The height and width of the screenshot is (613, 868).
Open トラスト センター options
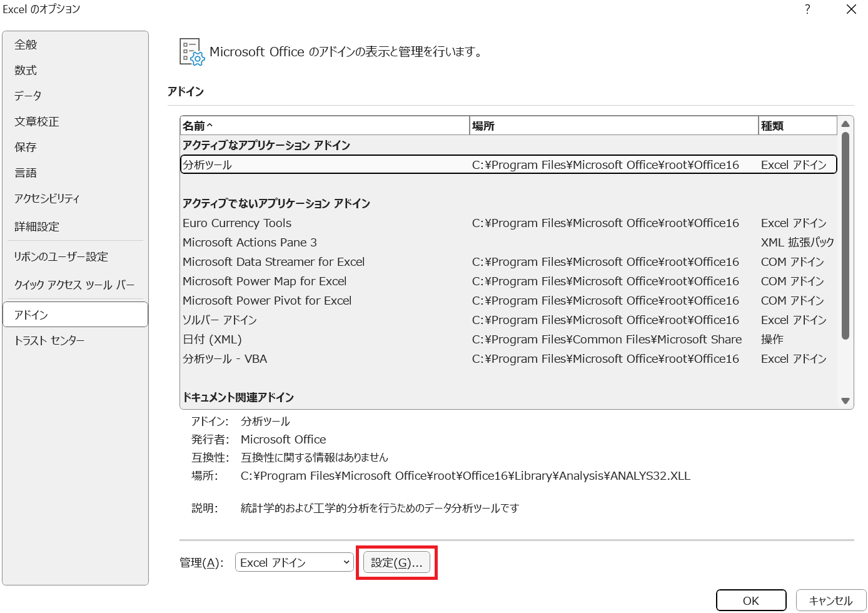pos(75,340)
